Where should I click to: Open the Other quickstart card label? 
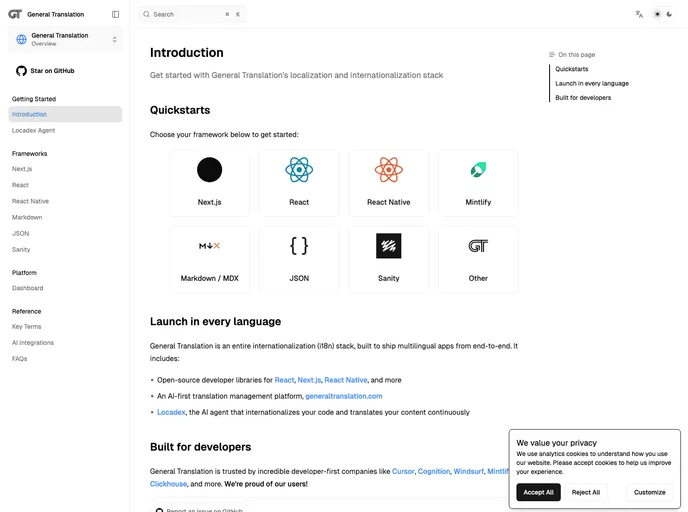coord(478,278)
